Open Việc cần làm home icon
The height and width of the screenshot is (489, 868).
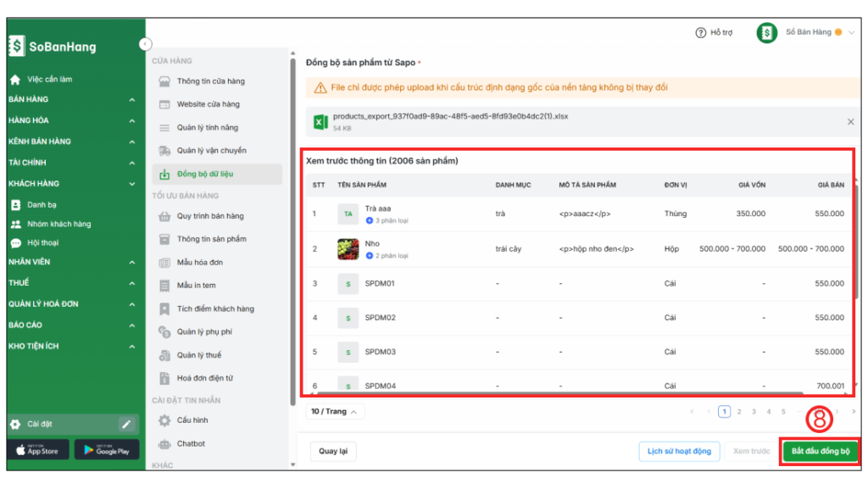coord(15,80)
